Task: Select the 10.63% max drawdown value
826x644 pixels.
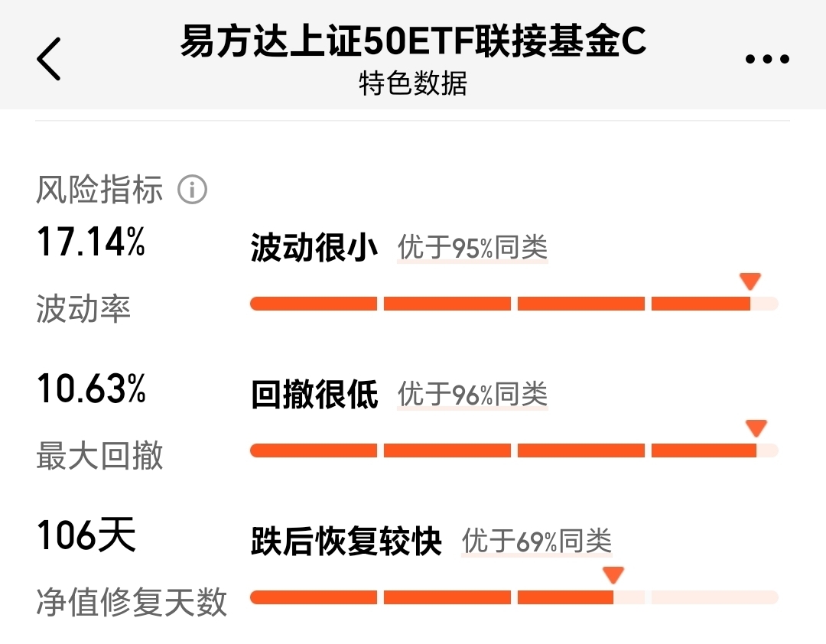Action: (91, 389)
